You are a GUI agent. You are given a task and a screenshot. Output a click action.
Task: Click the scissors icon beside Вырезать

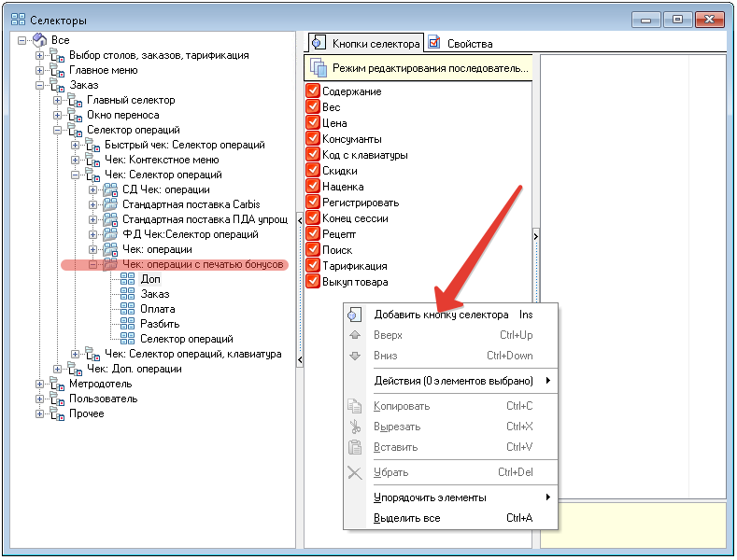pos(355,427)
